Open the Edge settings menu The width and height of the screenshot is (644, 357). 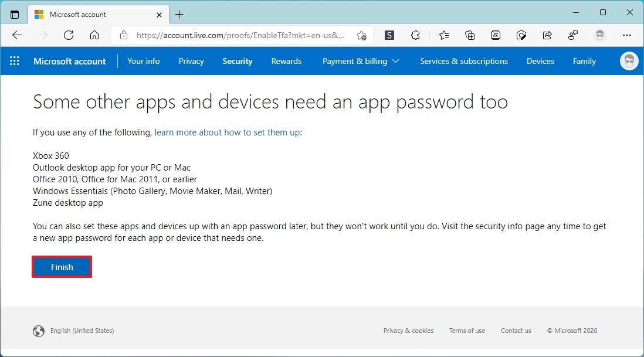click(627, 35)
